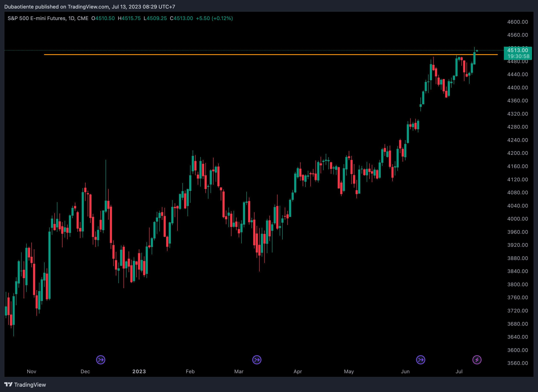Screen dimensions: 538x392
Task: Click the 4560.00 price axis label
Action: point(518,35)
